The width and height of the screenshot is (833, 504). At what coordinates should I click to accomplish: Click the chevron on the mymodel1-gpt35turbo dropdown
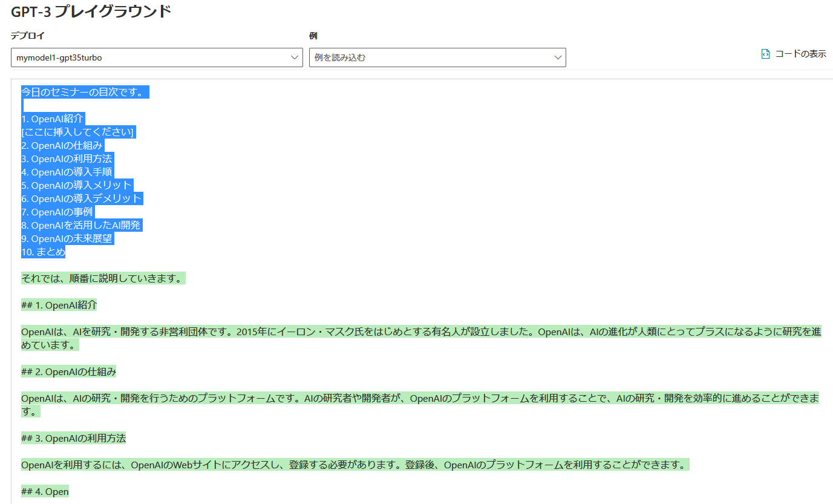pyautogui.click(x=295, y=57)
